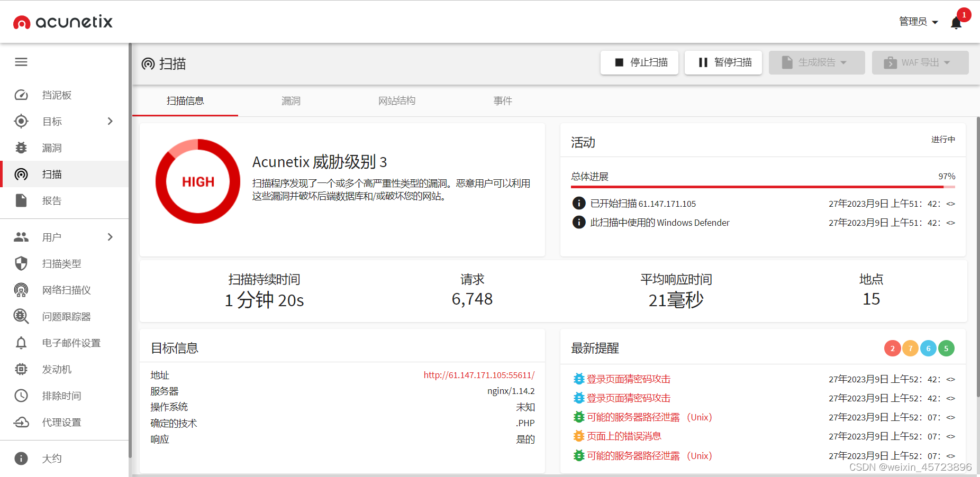Click the 21毫秒 average response value
The image size is (980, 477).
coord(676,300)
